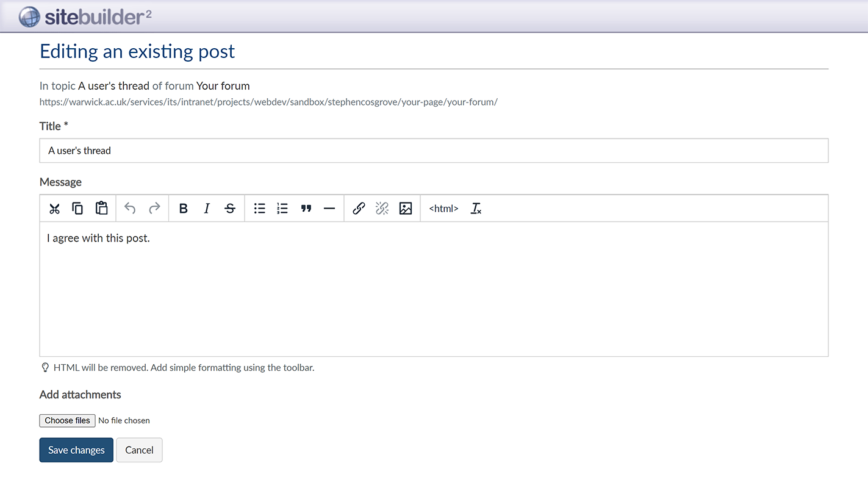The image size is (868, 488).
Task: Cut the selected text
Action: click(x=54, y=208)
